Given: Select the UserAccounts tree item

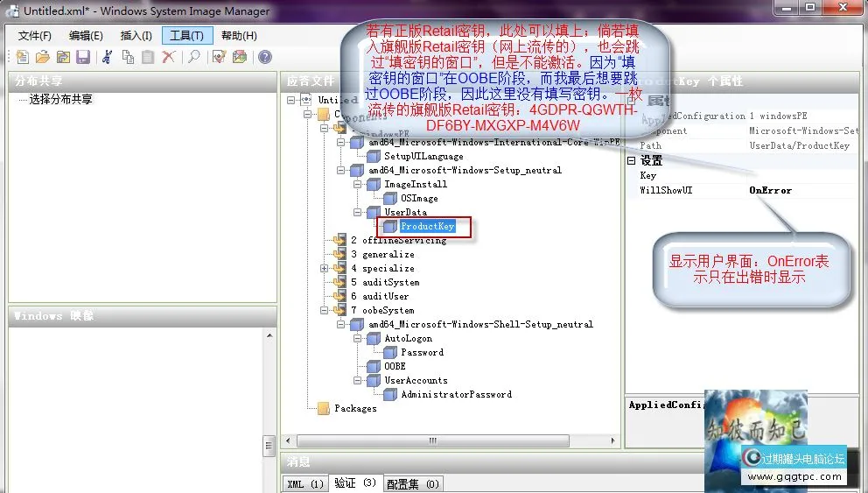Looking at the screenshot, I should click(x=416, y=380).
